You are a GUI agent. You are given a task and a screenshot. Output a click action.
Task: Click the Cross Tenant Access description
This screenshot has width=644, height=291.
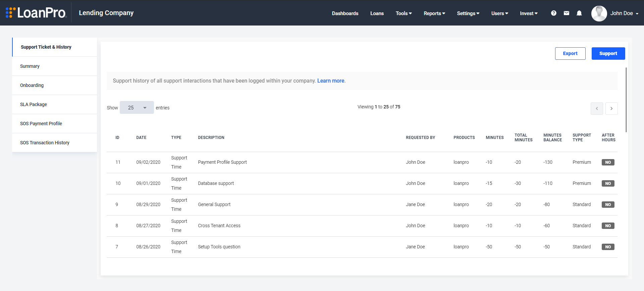[219, 226]
